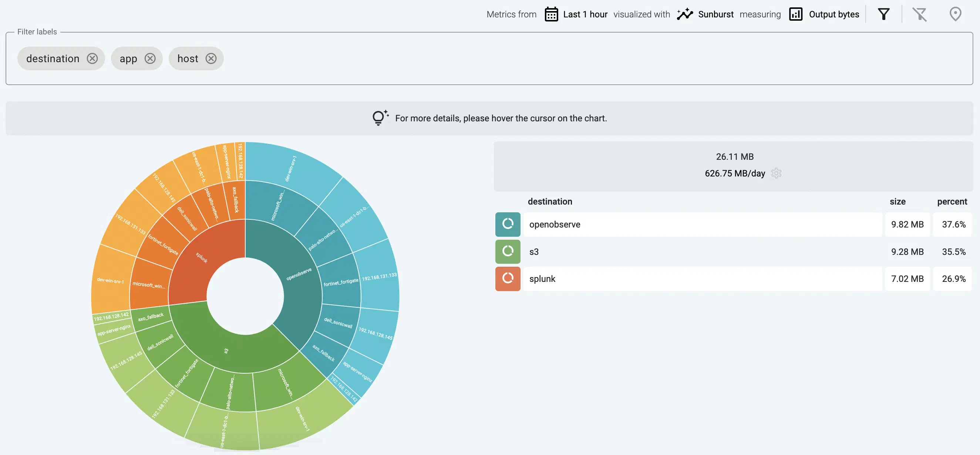Click the 9.28 MB size cell
The image size is (980, 455).
(x=907, y=251)
